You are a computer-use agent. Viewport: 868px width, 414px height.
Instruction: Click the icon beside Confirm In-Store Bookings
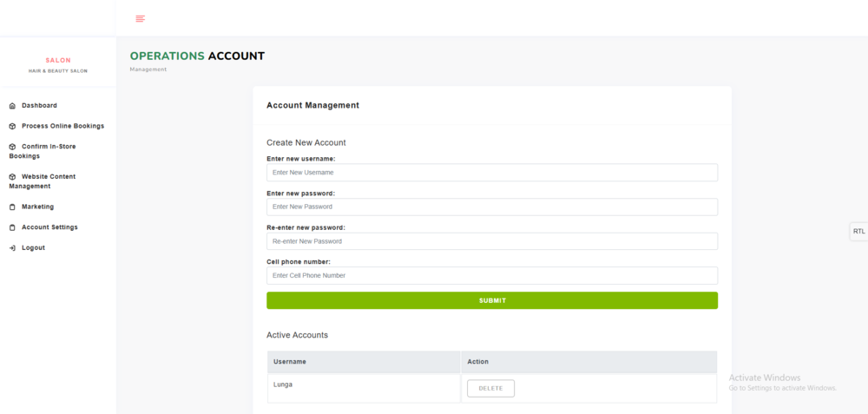point(12,147)
